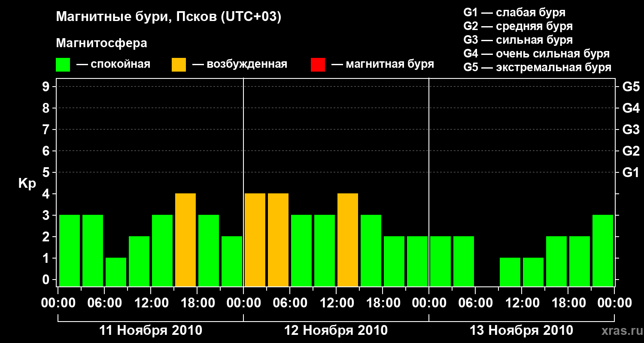Click the '12 Ноября 2010' date label
Viewport: 644px width, 343px height.
point(336,330)
